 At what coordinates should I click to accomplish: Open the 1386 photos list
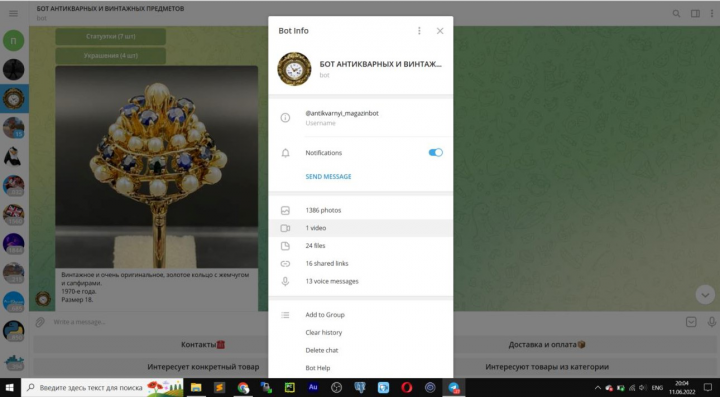[x=360, y=210]
